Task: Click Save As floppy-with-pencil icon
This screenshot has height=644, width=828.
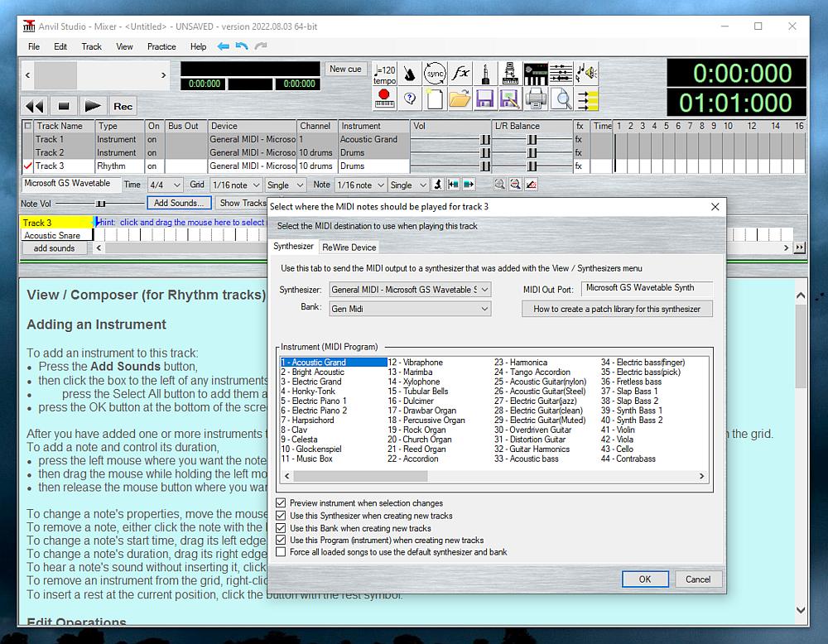Action: click(511, 99)
